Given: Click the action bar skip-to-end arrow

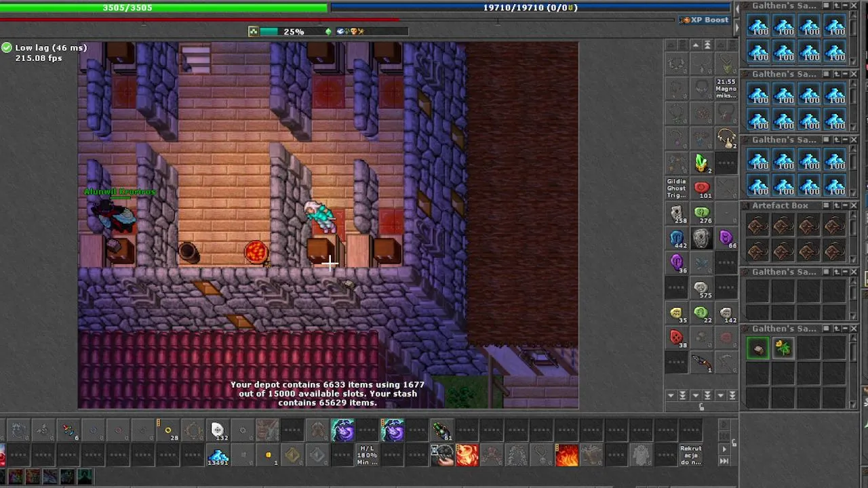Looking at the screenshot, I should [724, 461].
